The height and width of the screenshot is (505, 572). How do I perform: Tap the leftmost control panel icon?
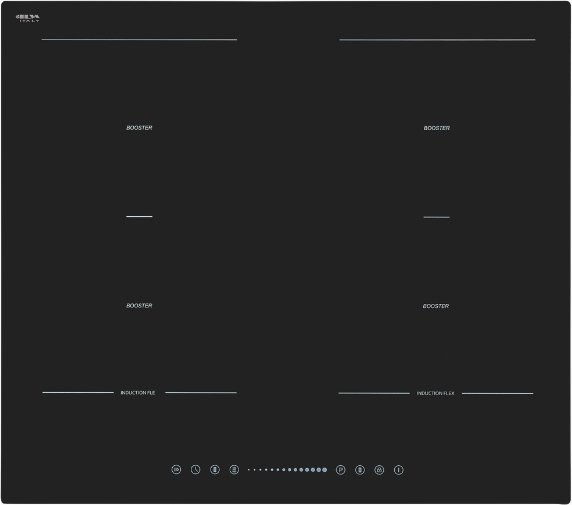(x=176, y=470)
